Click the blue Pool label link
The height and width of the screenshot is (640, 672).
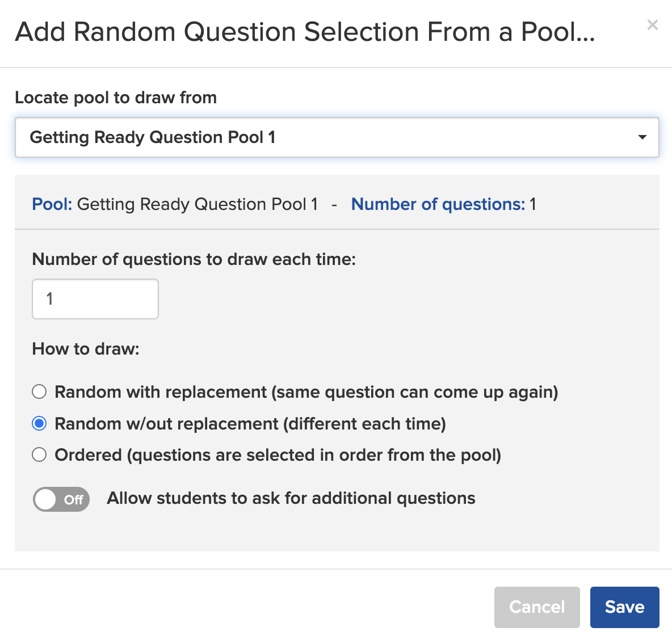52,204
